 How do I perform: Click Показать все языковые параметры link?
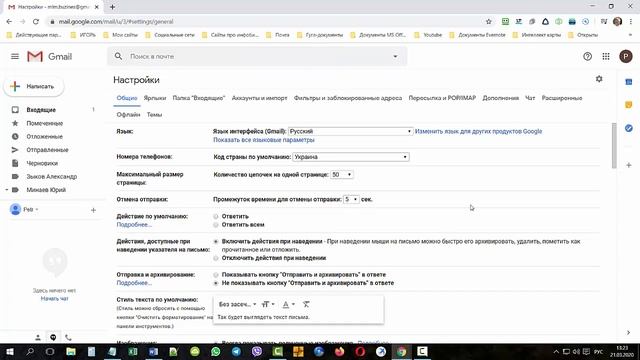[264, 140]
